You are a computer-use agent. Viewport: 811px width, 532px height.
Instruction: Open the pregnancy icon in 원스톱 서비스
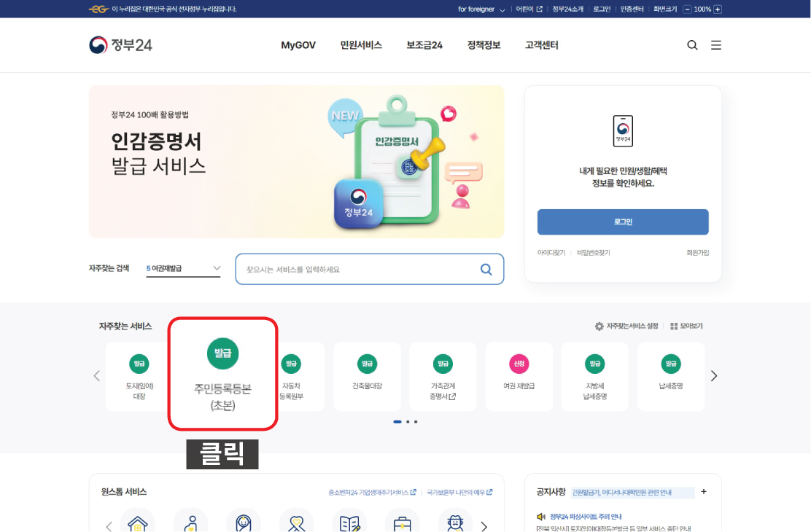(x=190, y=523)
